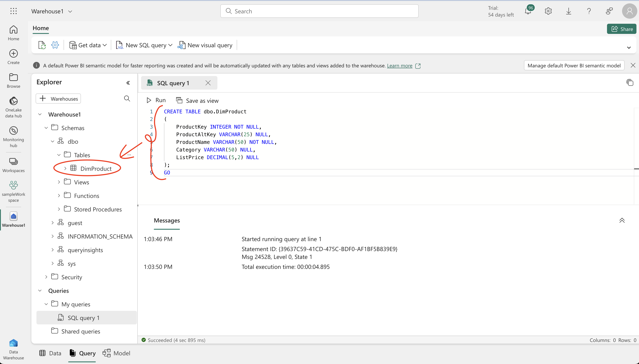Run the SQL query

click(156, 100)
